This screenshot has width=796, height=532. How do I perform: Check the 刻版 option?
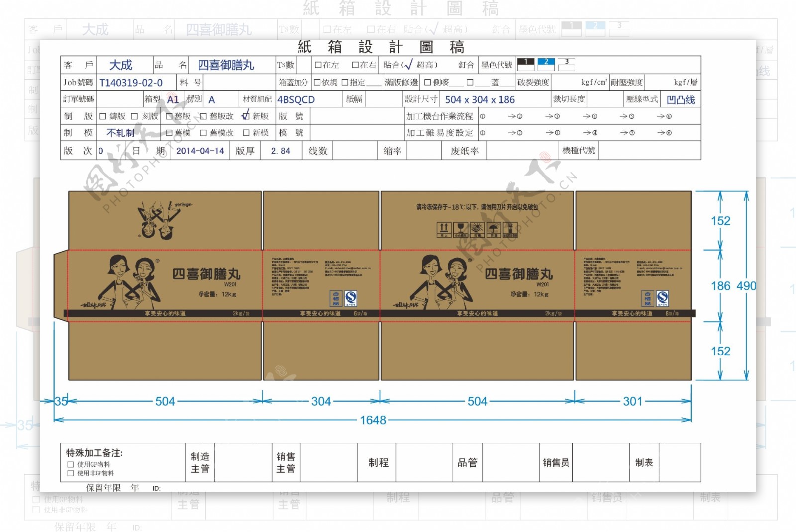134,116
